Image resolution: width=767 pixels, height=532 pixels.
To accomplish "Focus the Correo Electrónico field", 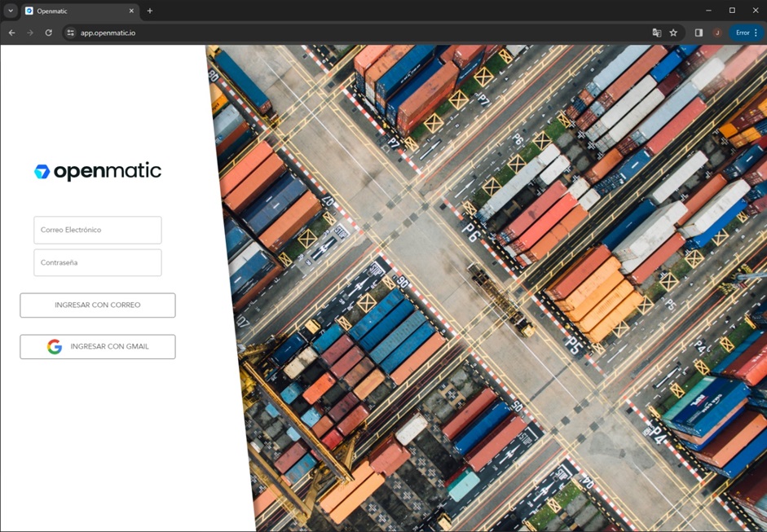I will pos(98,230).
